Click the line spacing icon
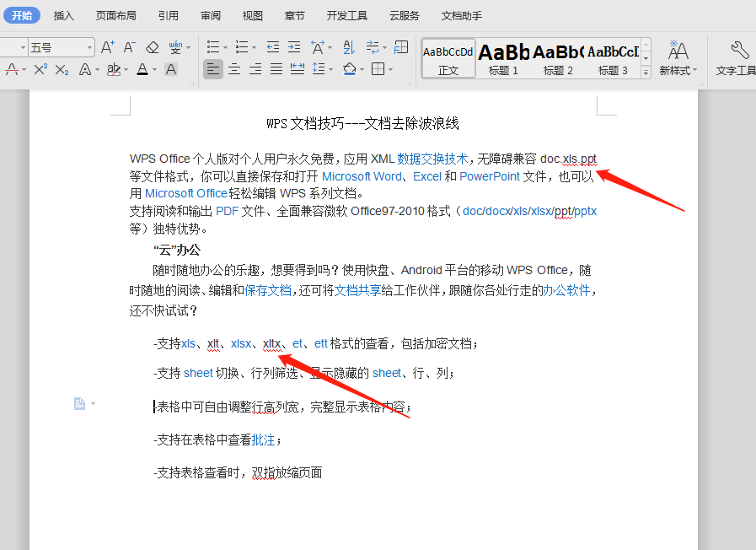This screenshot has width=756, height=550. (319, 69)
